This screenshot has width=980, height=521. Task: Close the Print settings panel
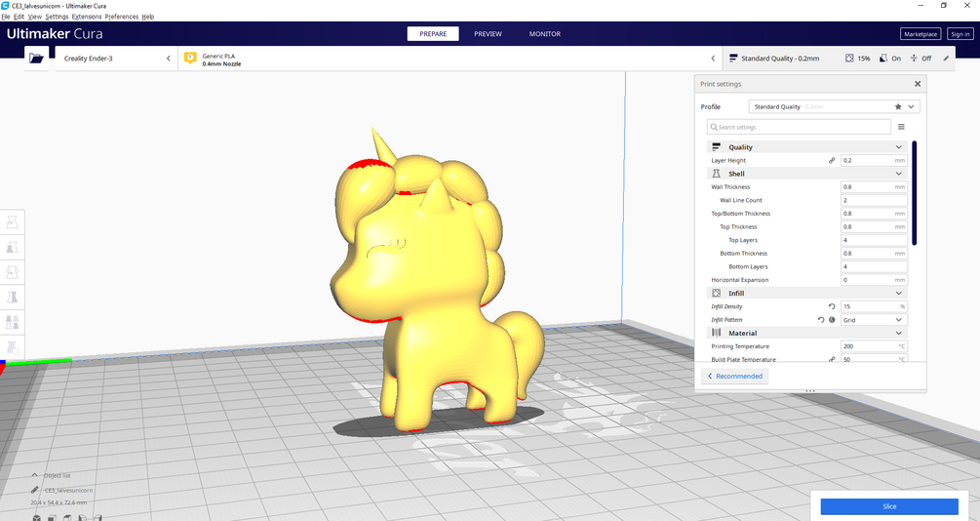(x=918, y=84)
